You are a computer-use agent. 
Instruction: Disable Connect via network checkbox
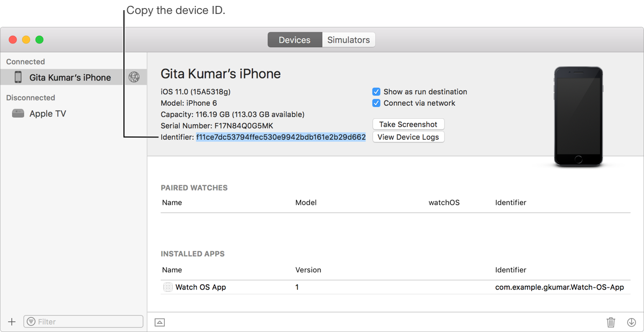(376, 103)
